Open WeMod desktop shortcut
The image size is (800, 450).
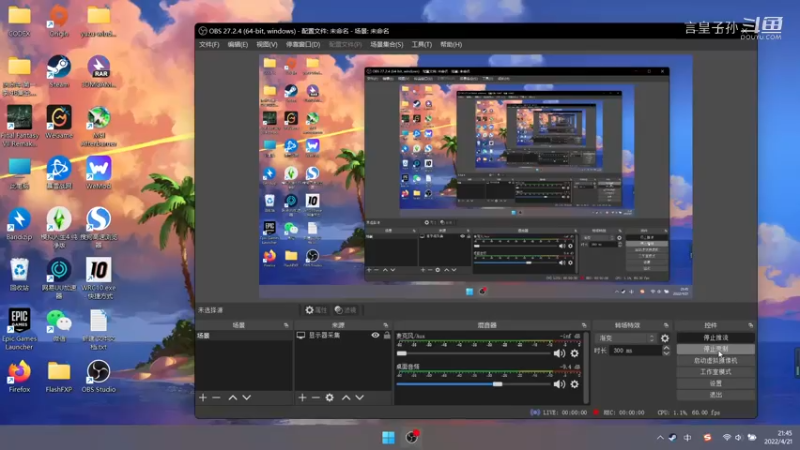pyautogui.click(x=98, y=173)
